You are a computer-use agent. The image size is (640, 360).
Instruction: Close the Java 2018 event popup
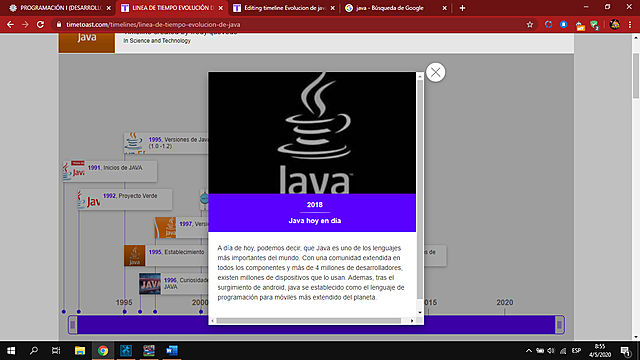pos(436,73)
